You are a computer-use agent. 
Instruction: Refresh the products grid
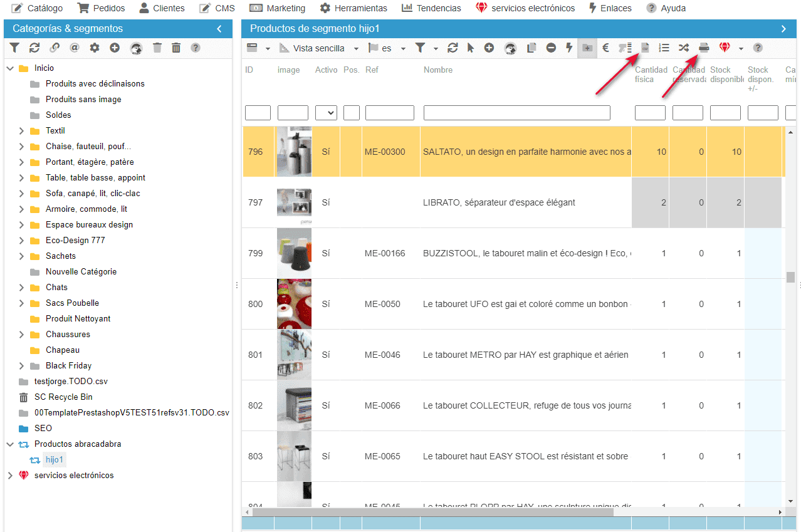point(453,48)
